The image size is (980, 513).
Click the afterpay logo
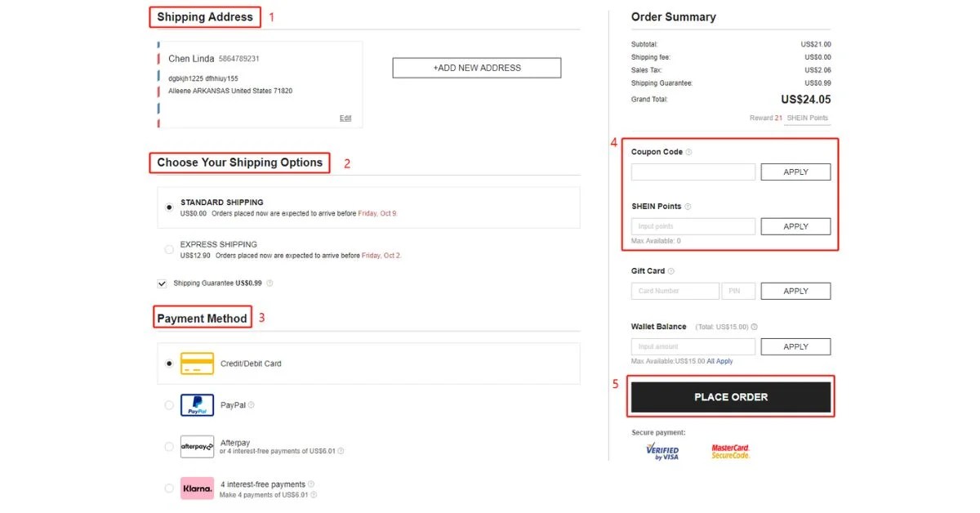pyautogui.click(x=196, y=446)
